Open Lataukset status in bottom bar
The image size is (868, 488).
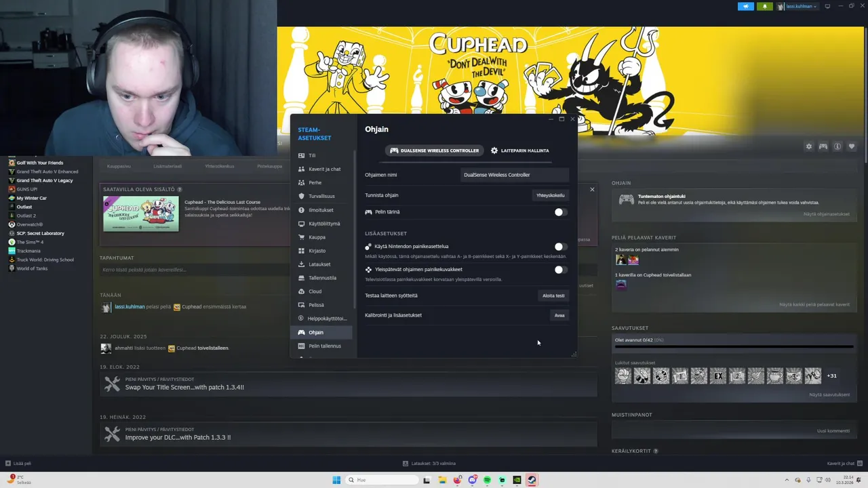tap(429, 464)
